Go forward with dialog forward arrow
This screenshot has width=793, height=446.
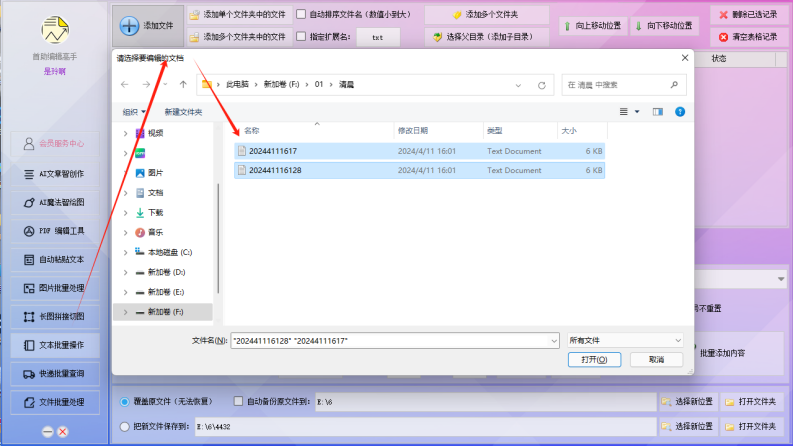point(146,84)
